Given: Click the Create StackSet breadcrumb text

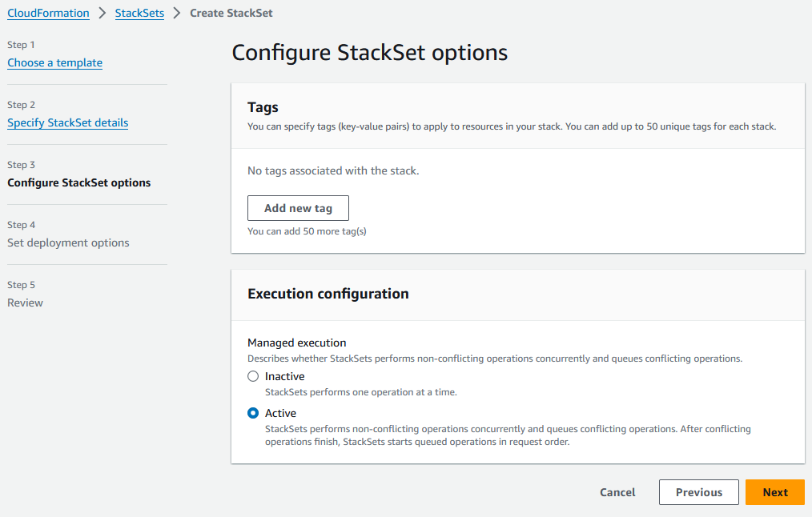Looking at the screenshot, I should click(231, 14).
